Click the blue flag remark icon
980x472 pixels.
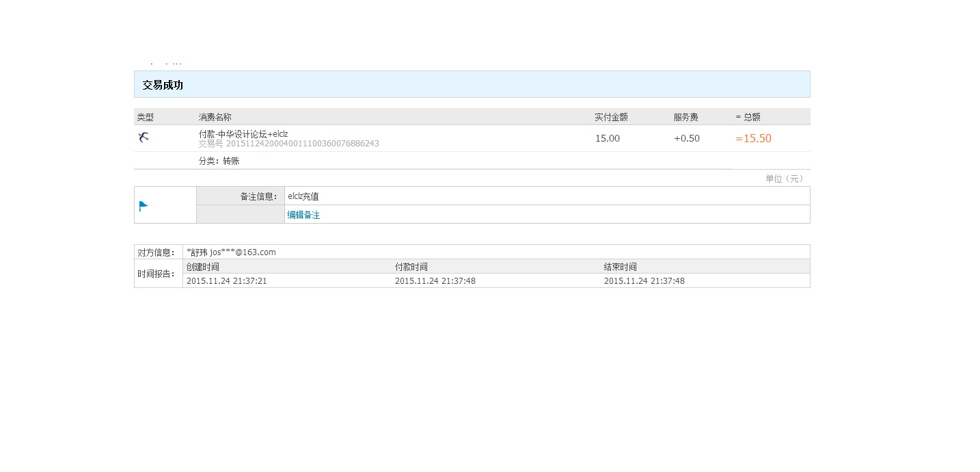coord(144,206)
